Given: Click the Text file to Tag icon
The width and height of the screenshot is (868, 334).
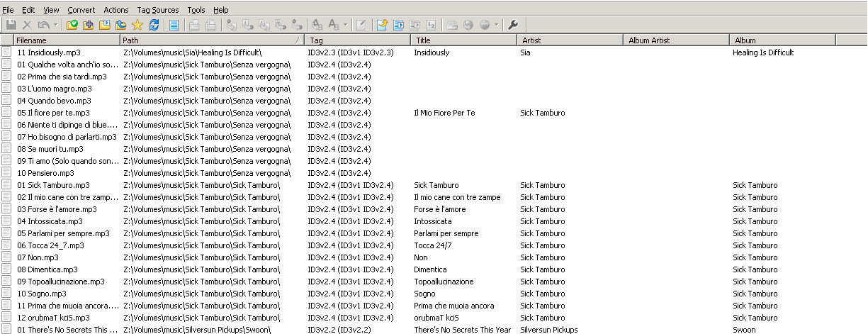Looking at the screenshot, I should [280, 25].
